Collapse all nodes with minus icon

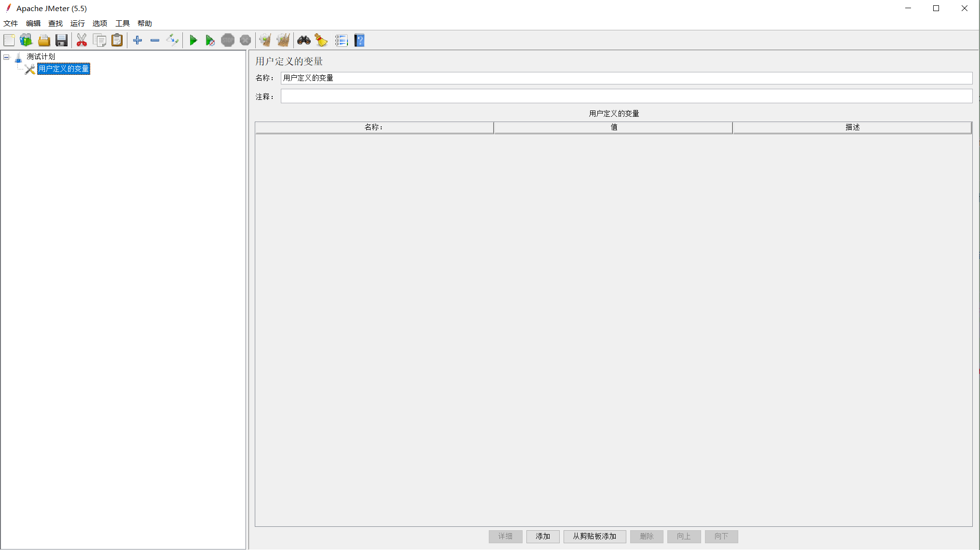coord(155,41)
